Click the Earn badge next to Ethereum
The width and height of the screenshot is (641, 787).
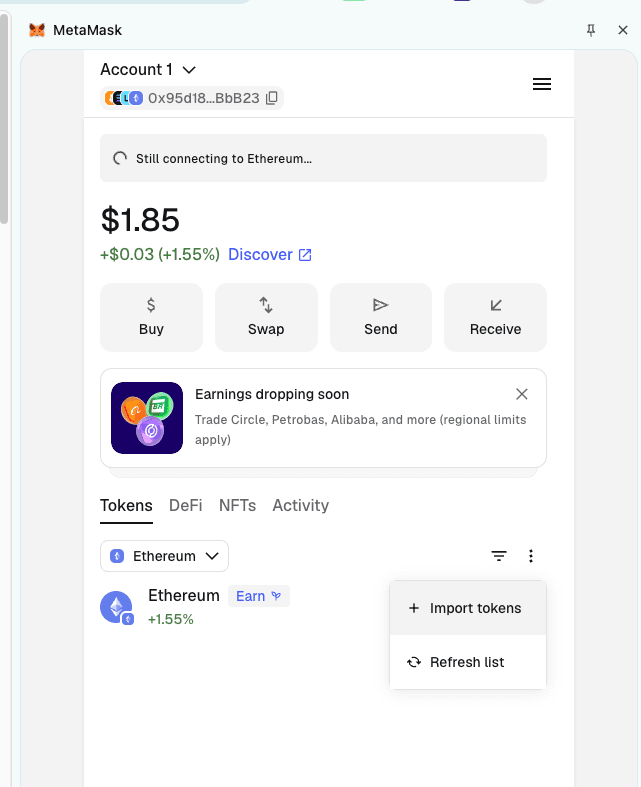[259, 596]
